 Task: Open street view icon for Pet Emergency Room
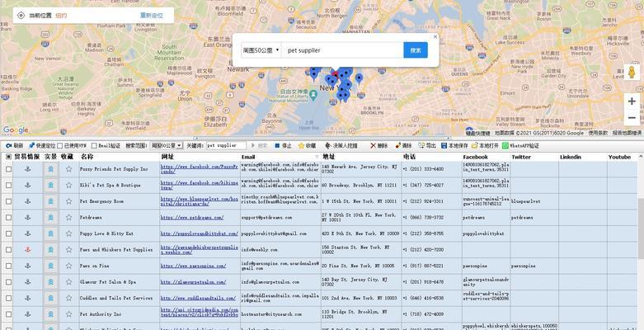pos(50,201)
